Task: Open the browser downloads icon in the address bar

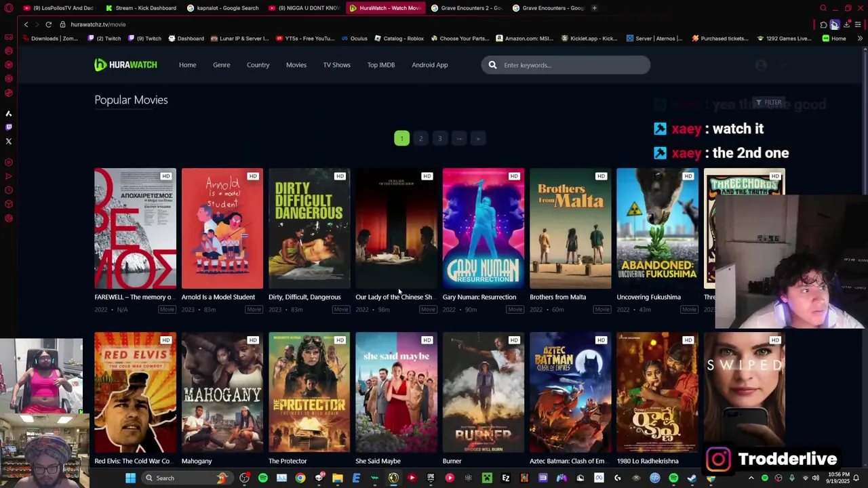Action: coord(846,24)
